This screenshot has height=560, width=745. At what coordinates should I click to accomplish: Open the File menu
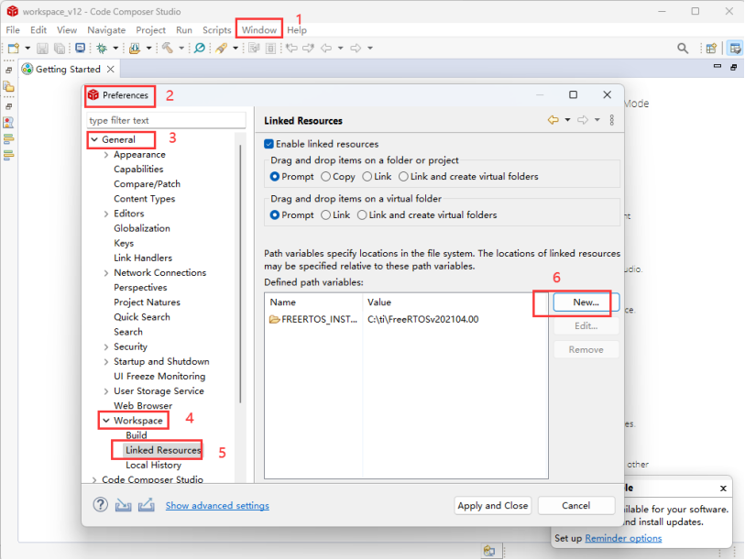pyautogui.click(x=13, y=29)
